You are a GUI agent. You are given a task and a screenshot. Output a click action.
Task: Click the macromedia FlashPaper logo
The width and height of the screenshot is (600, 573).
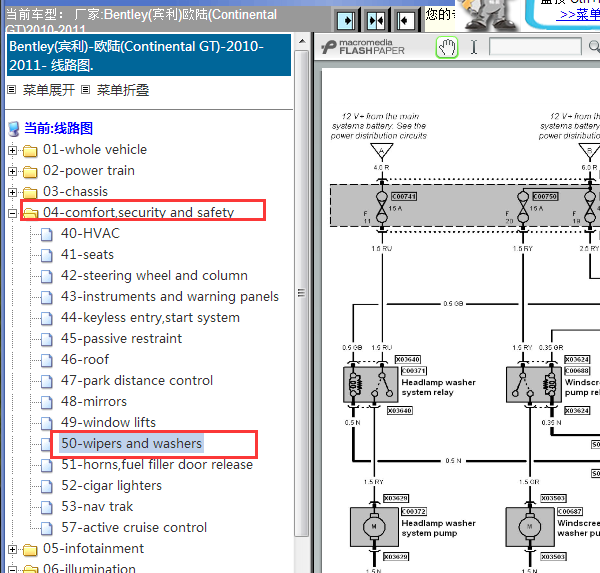pos(363,47)
